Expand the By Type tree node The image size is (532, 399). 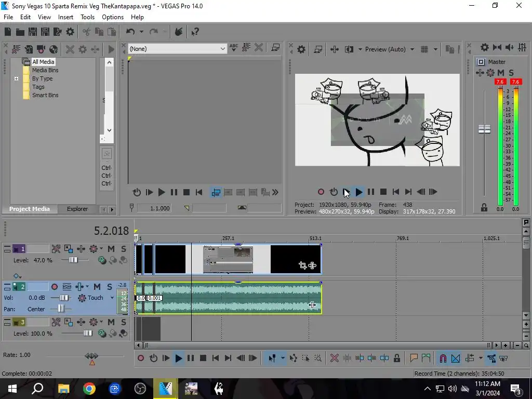[x=16, y=79]
